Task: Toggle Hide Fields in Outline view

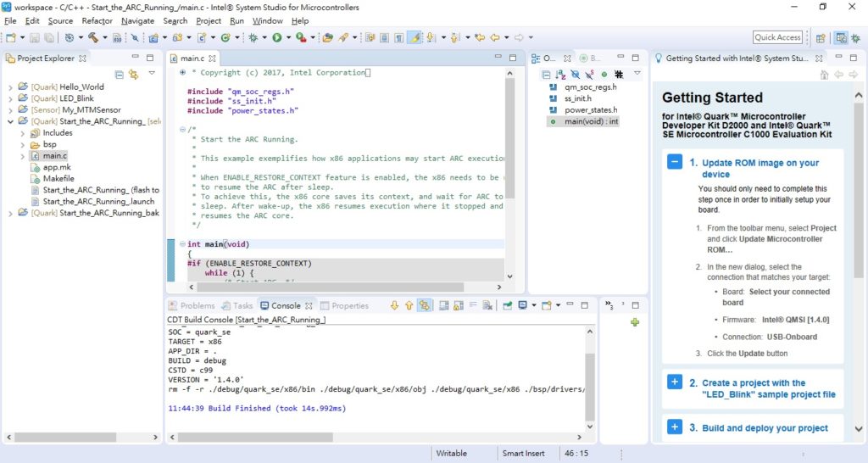Action: coord(576,75)
